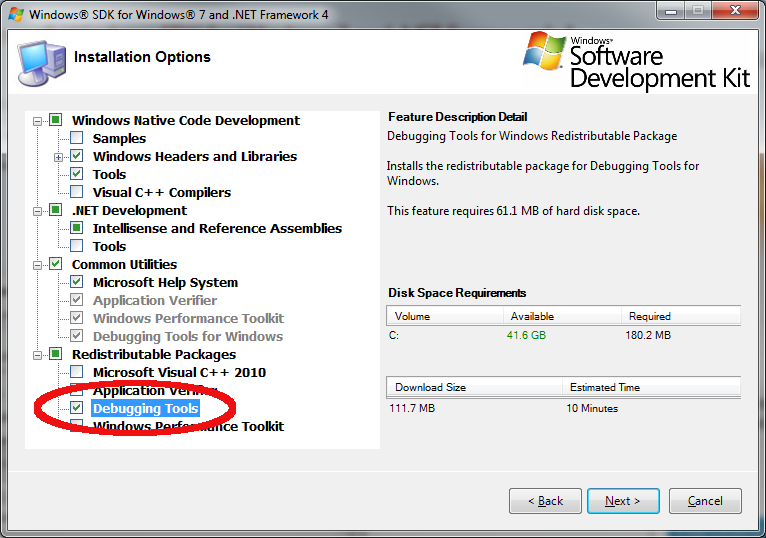The image size is (766, 538).
Task: Click the Windows flag icon in title bar
Action: click(x=16, y=15)
